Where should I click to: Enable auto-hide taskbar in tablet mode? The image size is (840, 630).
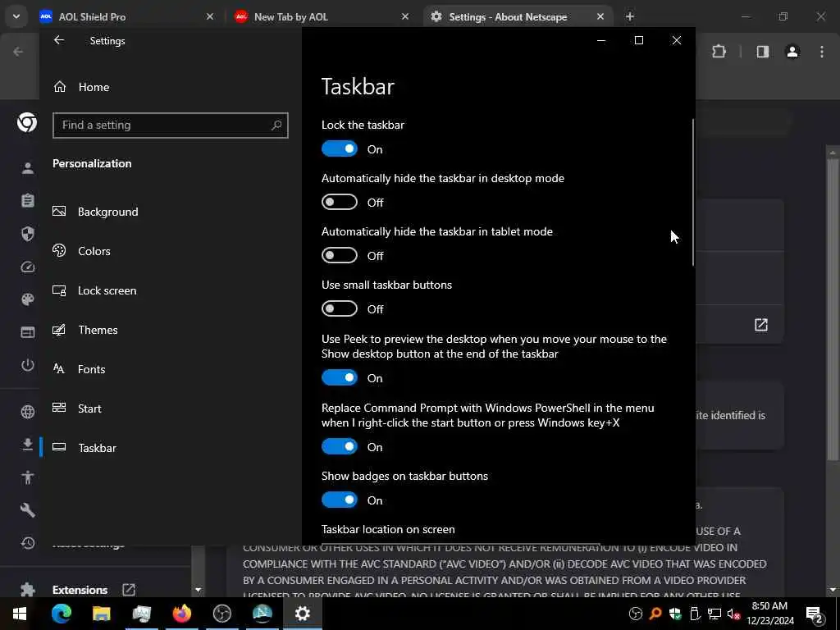pyautogui.click(x=339, y=256)
